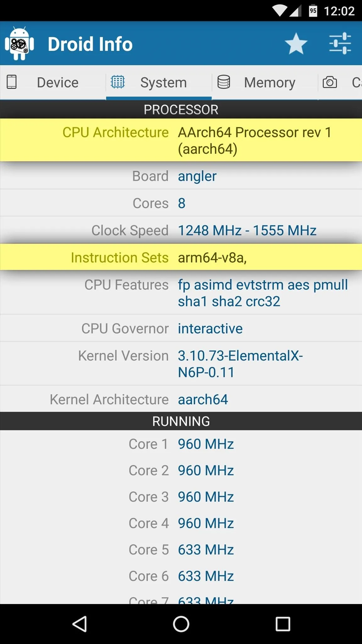Tap the Clock Speed row
The height and width of the screenshot is (644, 362).
(181, 230)
